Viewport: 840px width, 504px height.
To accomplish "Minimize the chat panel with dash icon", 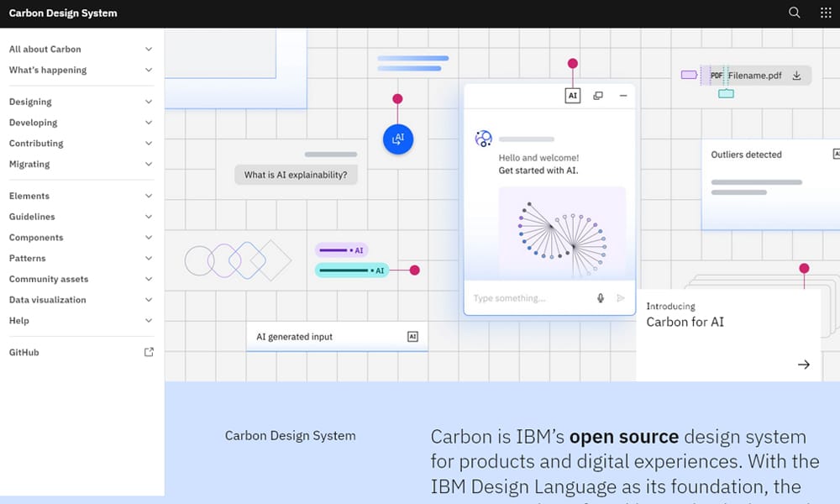I will click(x=623, y=96).
